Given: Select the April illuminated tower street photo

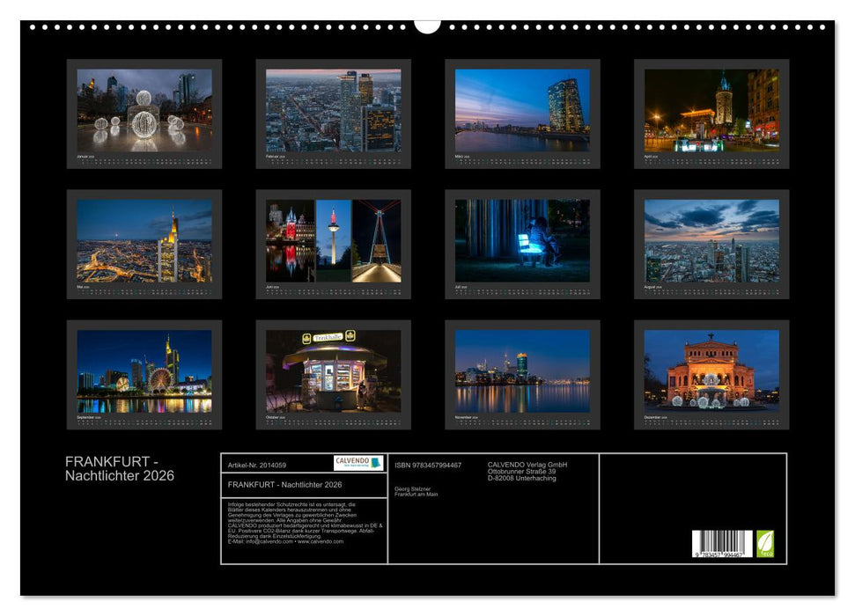Looking at the screenshot, I should point(711,110).
